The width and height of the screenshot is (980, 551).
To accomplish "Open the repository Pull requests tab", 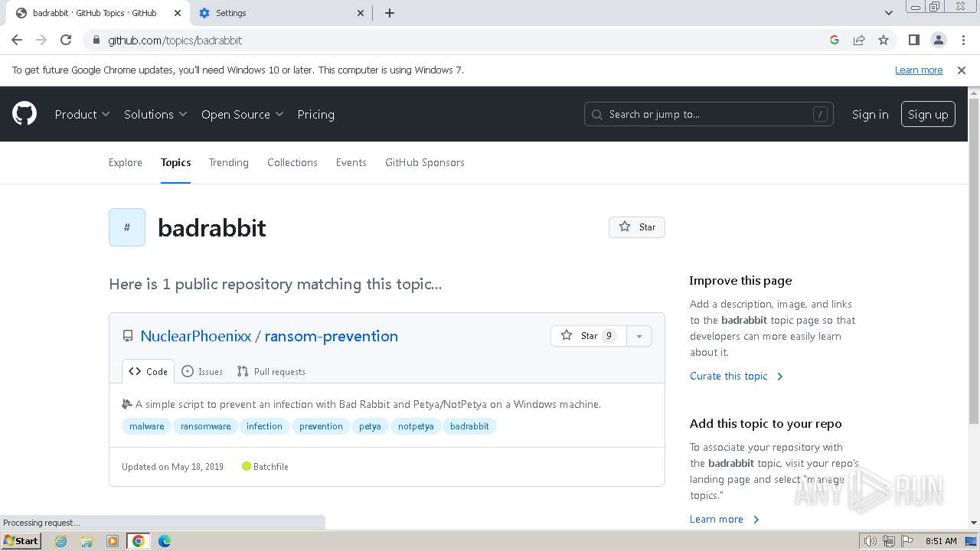I will [x=271, y=371].
